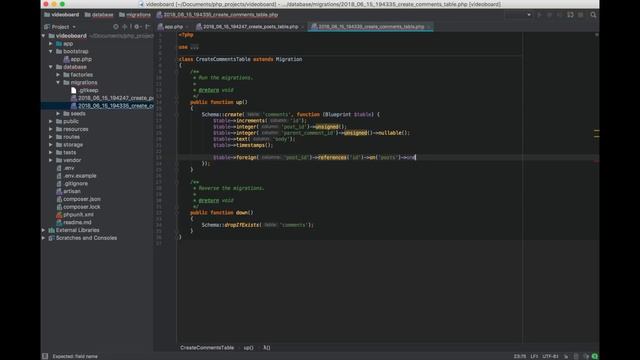Screen dimensions: 640x360
Task: Click the expand-collapse all icon in Project panel
Action: tap(125, 27)
